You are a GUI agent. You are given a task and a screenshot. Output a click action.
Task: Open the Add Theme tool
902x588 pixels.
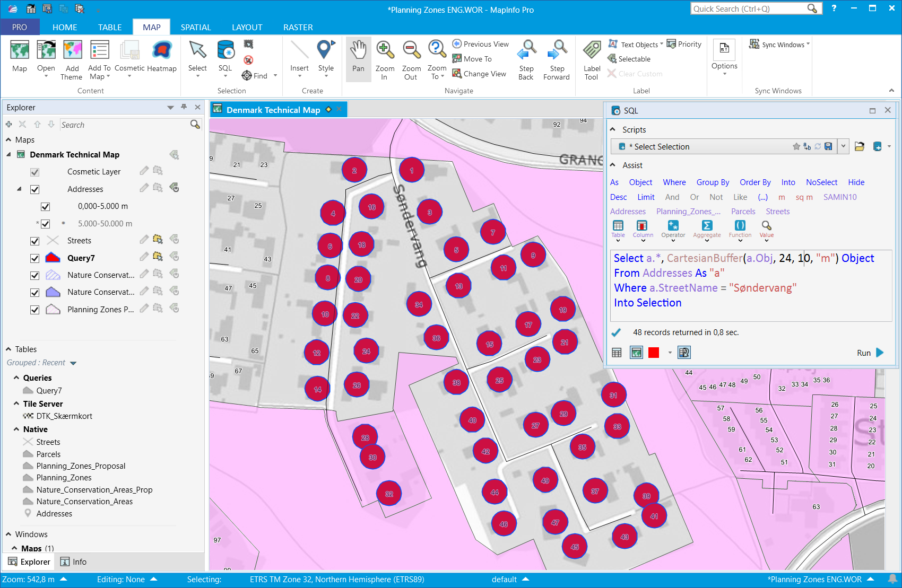click(x=72, y=60)
